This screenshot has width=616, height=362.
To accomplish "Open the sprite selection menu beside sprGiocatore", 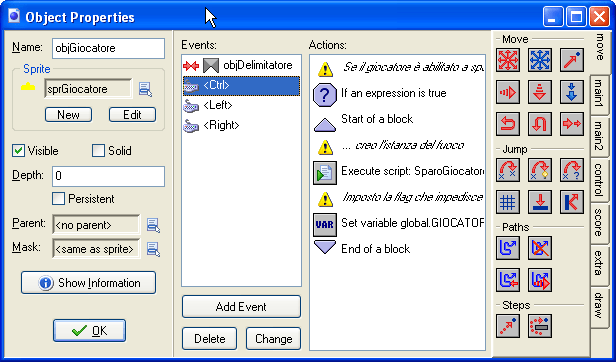I will tap(145, 89).
